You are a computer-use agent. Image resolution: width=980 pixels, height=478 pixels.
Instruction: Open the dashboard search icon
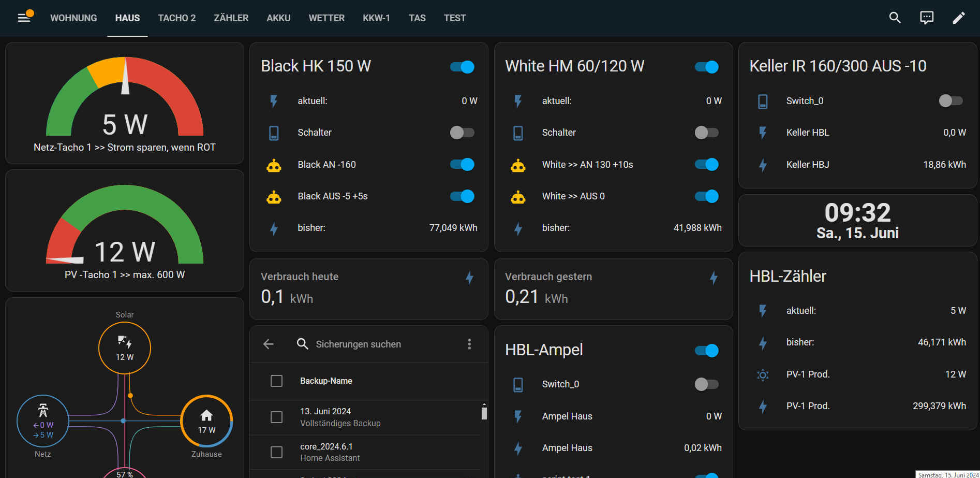click(x=895, y=18)
